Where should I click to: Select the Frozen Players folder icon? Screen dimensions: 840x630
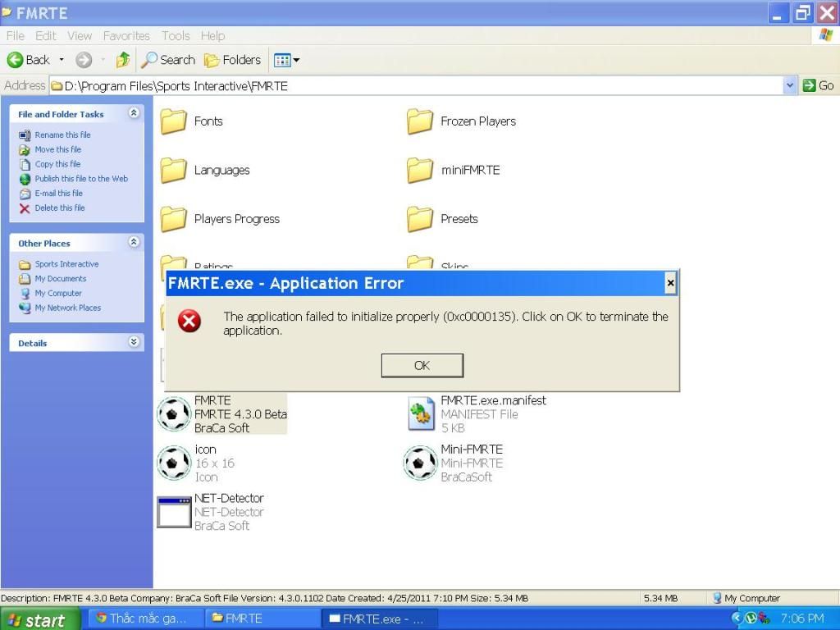(x=420, y=121)
